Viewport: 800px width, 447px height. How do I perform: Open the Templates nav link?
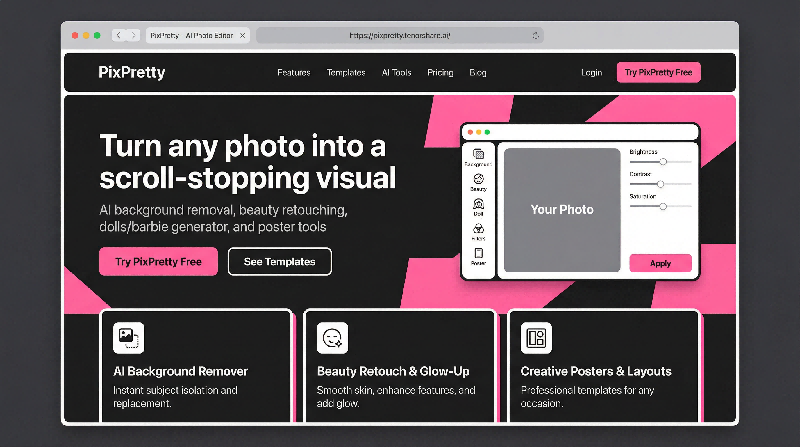point(346,72)
